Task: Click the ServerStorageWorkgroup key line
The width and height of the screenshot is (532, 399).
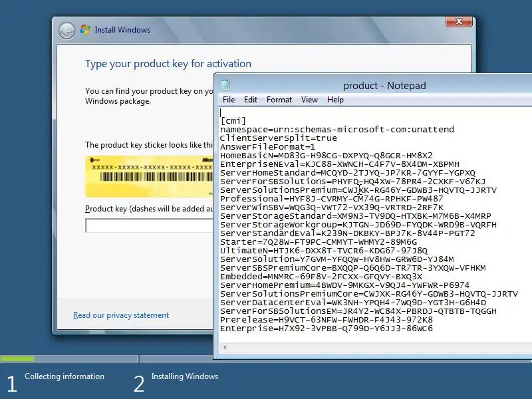Action: 358,225
